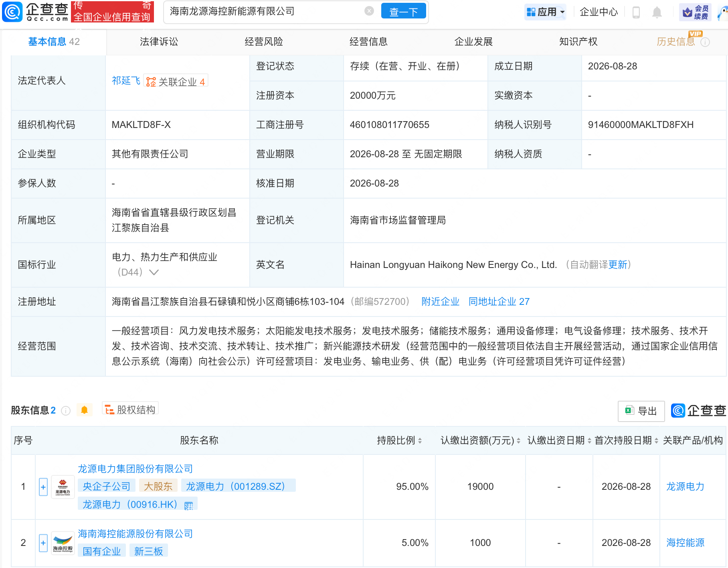Click the 查一下 search button
Screen dimensions: 728x568
point(404,12)
